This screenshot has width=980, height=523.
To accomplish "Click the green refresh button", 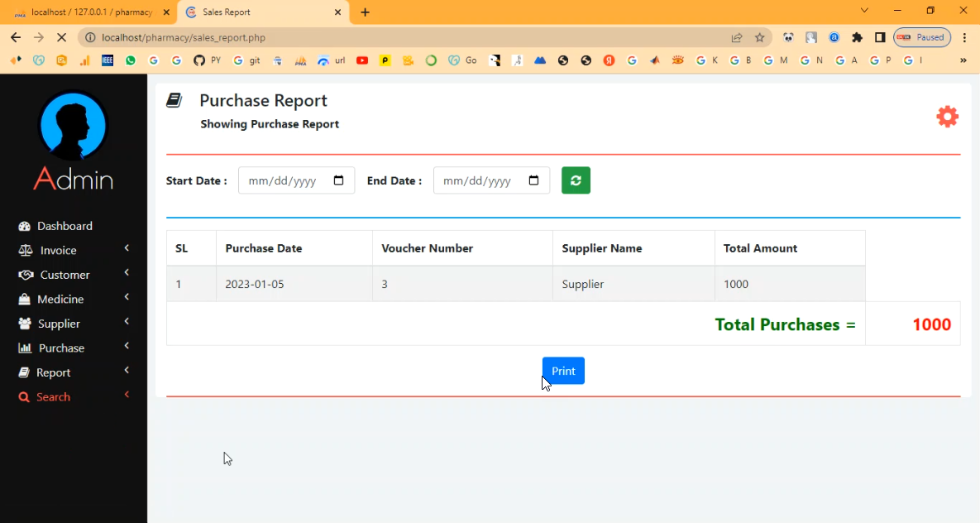I will click(x=576, y=180).
